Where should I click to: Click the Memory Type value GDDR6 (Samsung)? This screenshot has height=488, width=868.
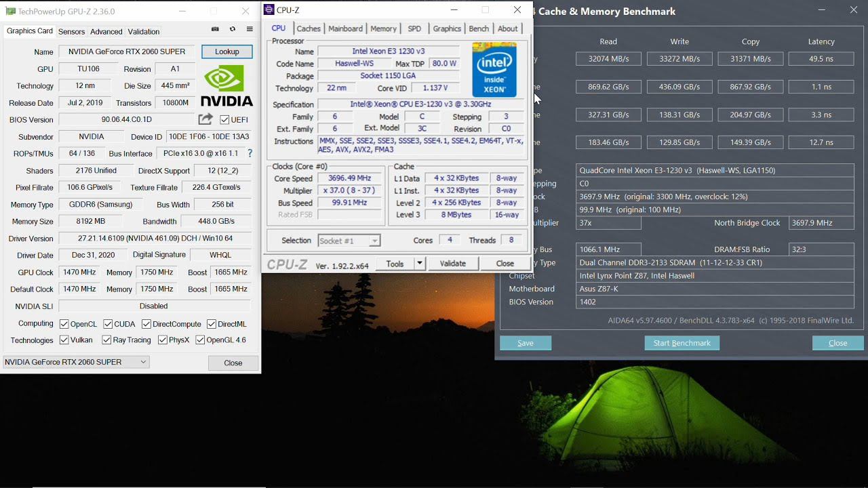(100, 204)
